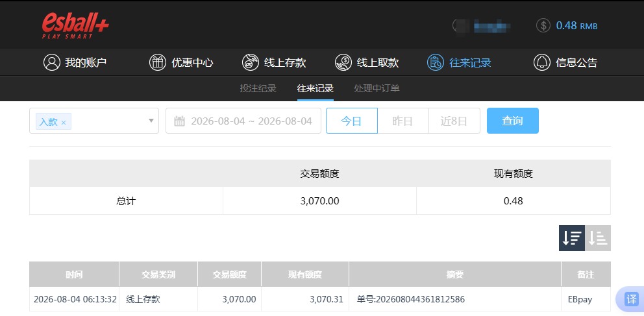Viewport: 644px width, 316px height.
Task: Select the 昨日 date range
Action: 403,121
